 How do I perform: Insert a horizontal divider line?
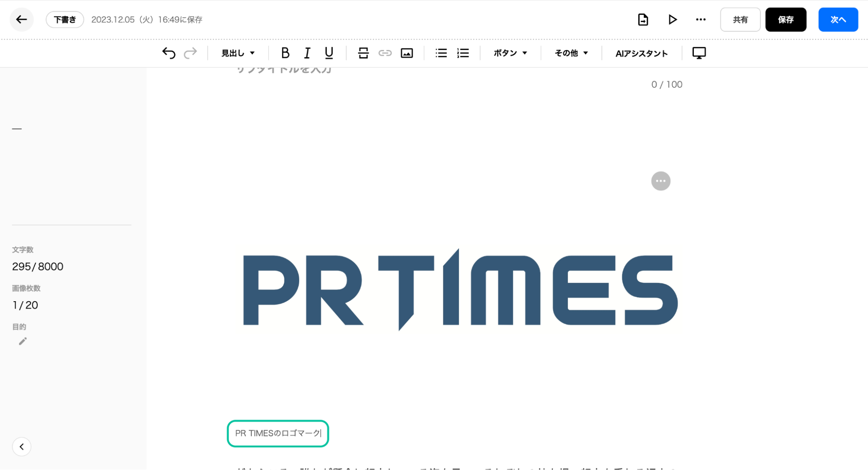pyautogui.click(x=363, y=53)
